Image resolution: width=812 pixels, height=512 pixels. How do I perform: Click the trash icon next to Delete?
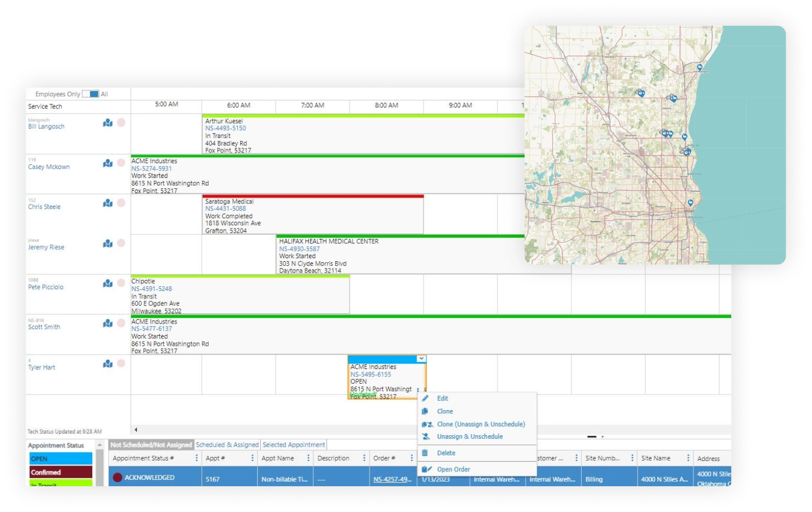(x=425, y=453)
